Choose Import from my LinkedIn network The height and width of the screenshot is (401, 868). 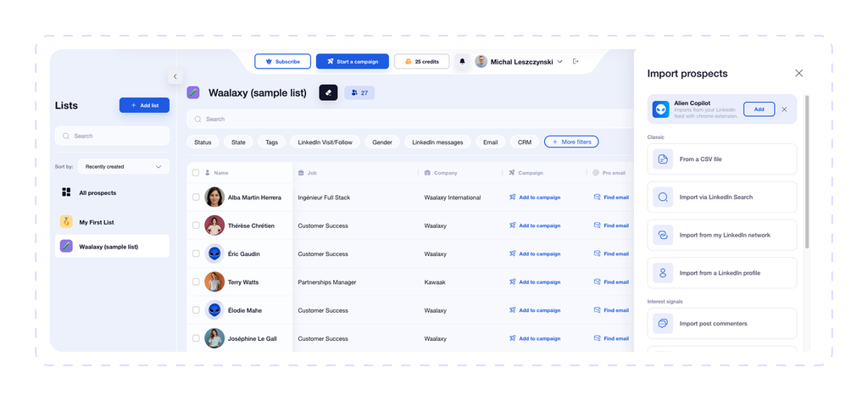click(x=722, y=235)
